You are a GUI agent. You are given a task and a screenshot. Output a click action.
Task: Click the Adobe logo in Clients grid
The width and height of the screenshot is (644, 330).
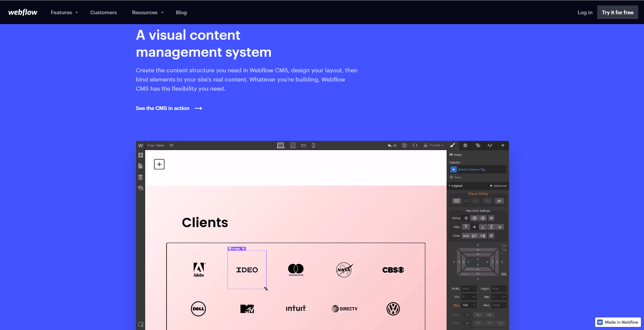click(199, 270)
